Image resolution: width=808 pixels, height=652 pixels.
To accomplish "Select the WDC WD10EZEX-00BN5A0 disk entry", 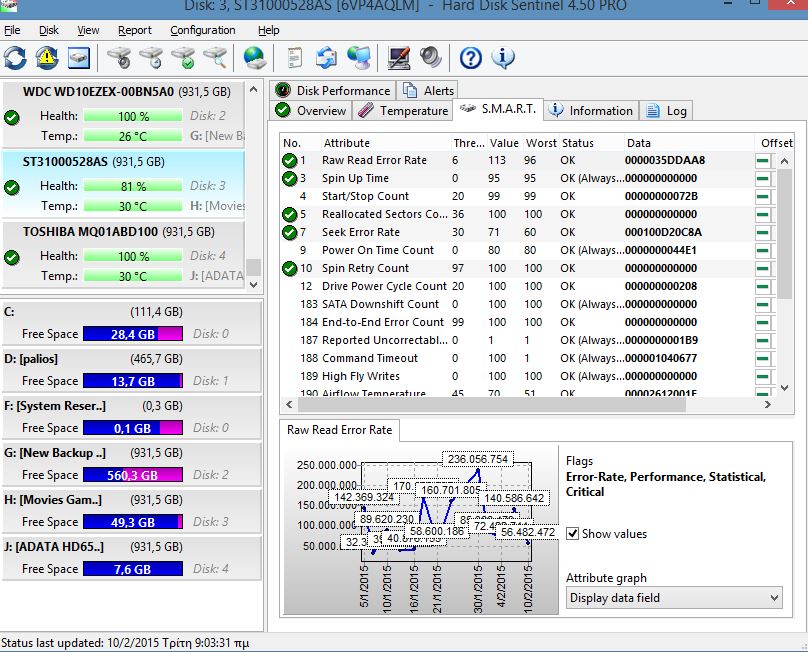I will [124, 114].
